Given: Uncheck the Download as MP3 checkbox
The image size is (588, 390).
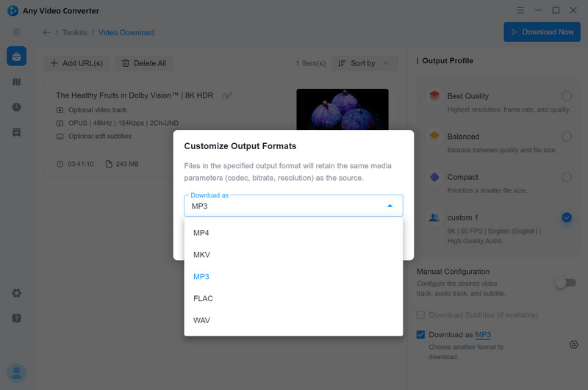Looking at the screenshot, I should pos(420,335).
